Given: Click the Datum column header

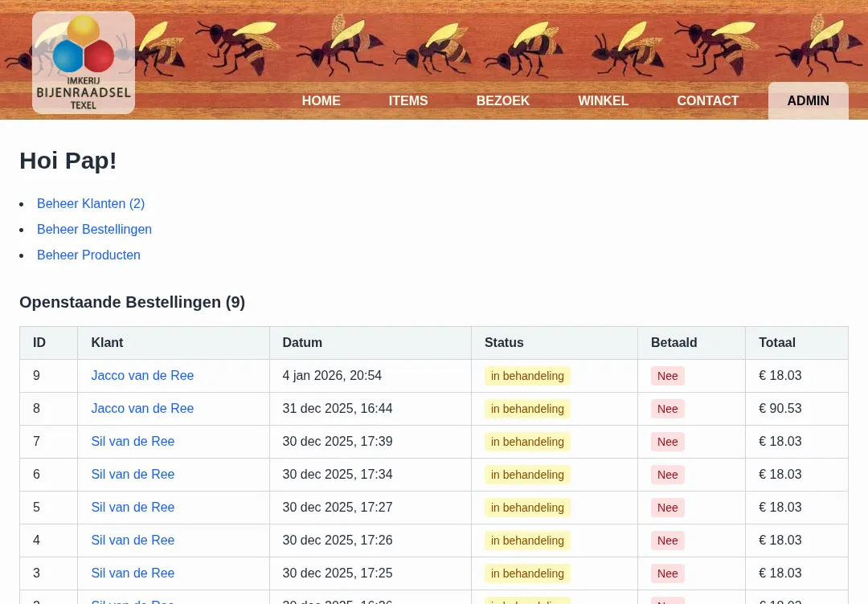Looking at the screenshot, I should pyautogui.click(x=302, y=342).
